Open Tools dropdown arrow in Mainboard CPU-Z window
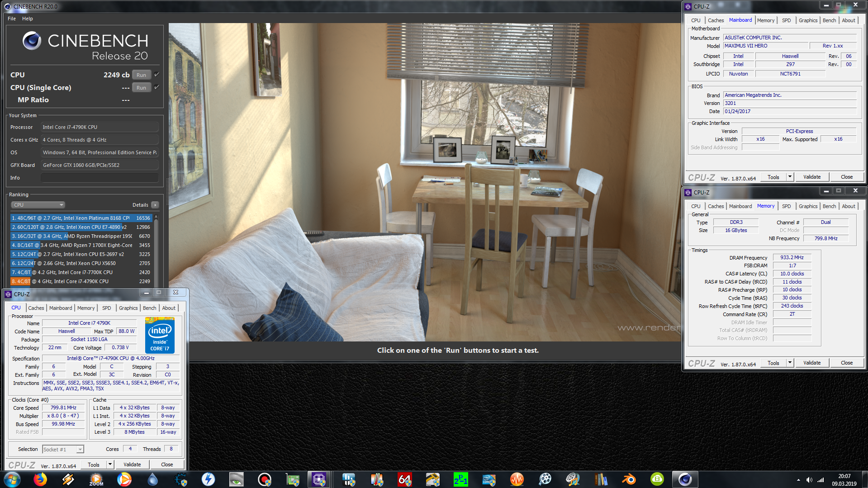The image size is (868, 488). coord(790,177)
